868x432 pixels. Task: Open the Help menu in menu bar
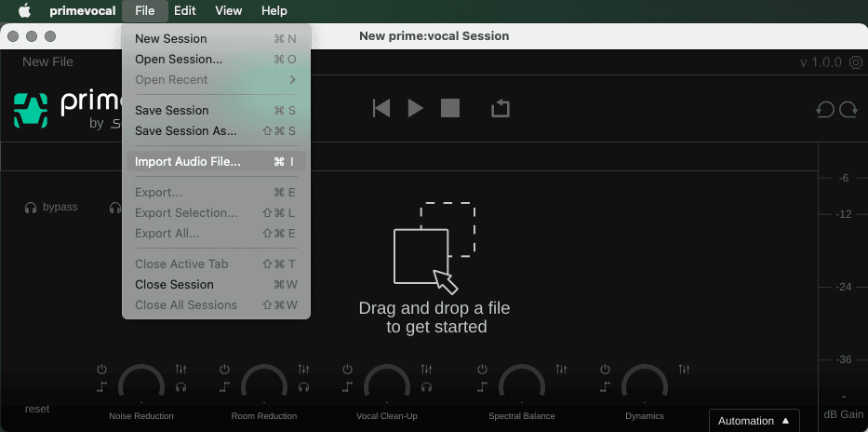(x=274, y=10)
